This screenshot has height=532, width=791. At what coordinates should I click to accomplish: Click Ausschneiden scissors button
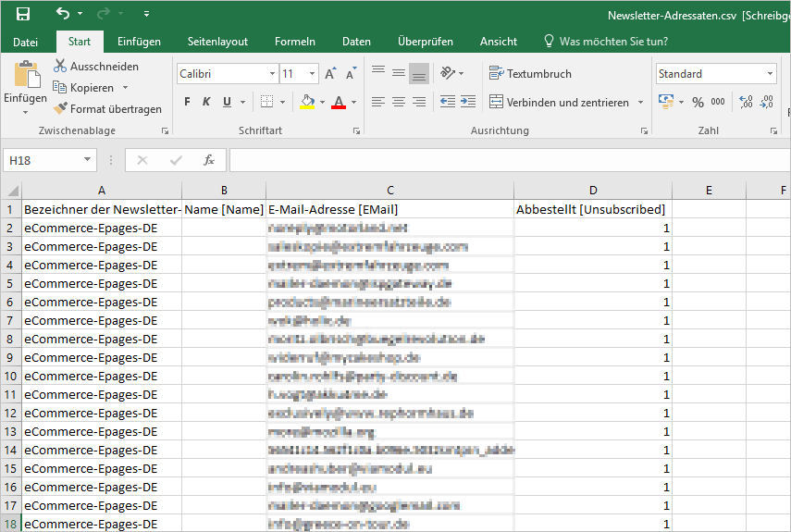click(x=96, y=66)
